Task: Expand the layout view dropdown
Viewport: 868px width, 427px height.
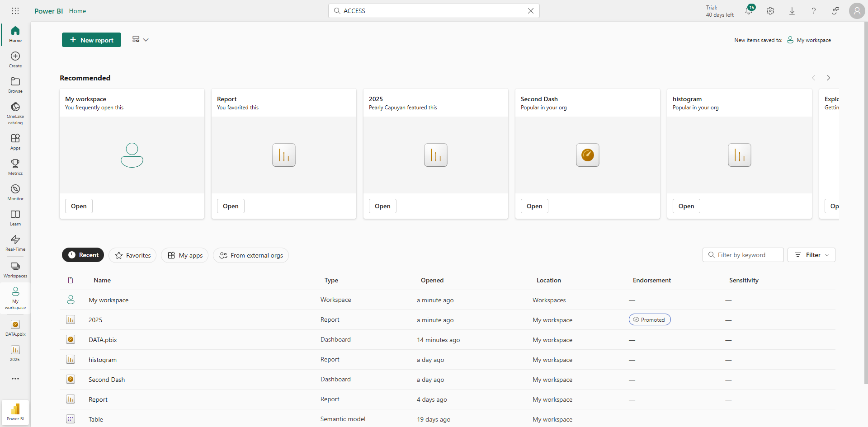Action: point(140,40)
